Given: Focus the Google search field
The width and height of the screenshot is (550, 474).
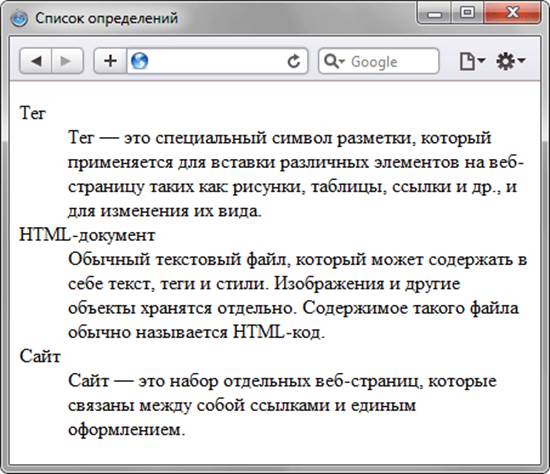Looking at the screenshot, I should pyautogui.click(x=379, y=61).
